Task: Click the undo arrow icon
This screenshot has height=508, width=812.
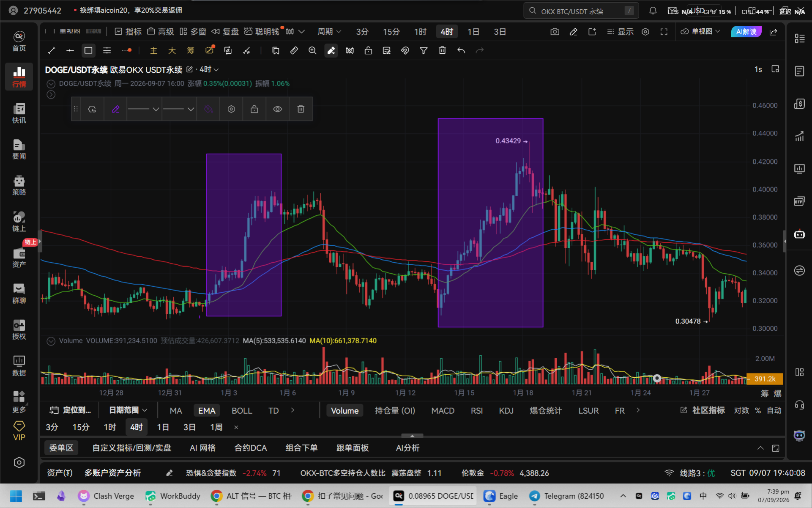Action: pyautogui.click(x=461, y=51)
